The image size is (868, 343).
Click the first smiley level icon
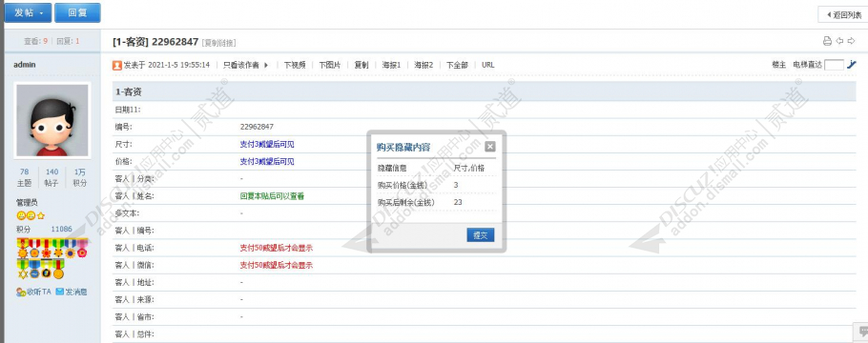[x=21, y=215]
